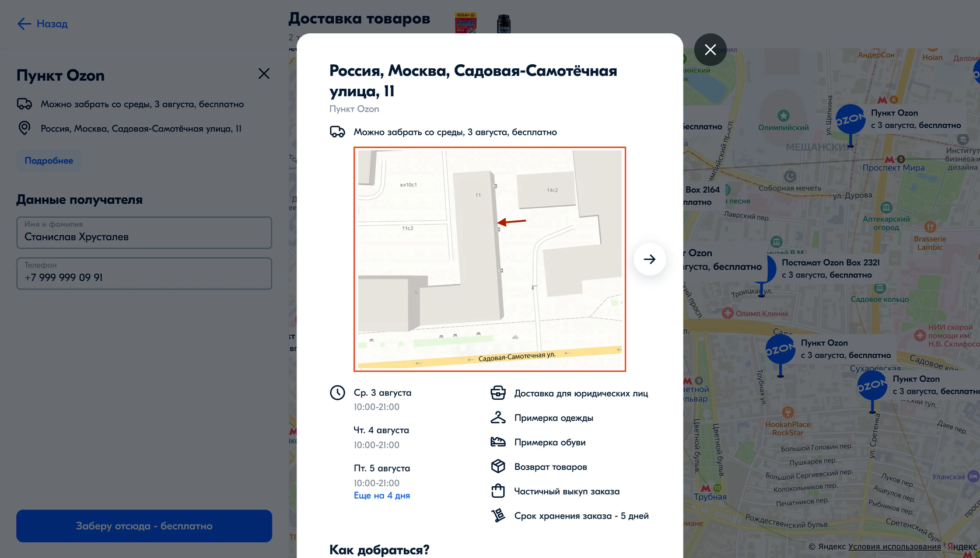Viewport: 980px width, 558px height.
Task: Click the Пт. 5 августа schedule row
Action: pyautogui.click(x=381, y=475)
